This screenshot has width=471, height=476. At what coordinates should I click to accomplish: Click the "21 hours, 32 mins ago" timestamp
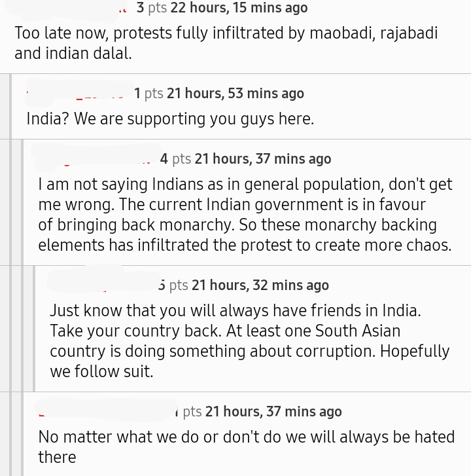(x=260, y=285)
